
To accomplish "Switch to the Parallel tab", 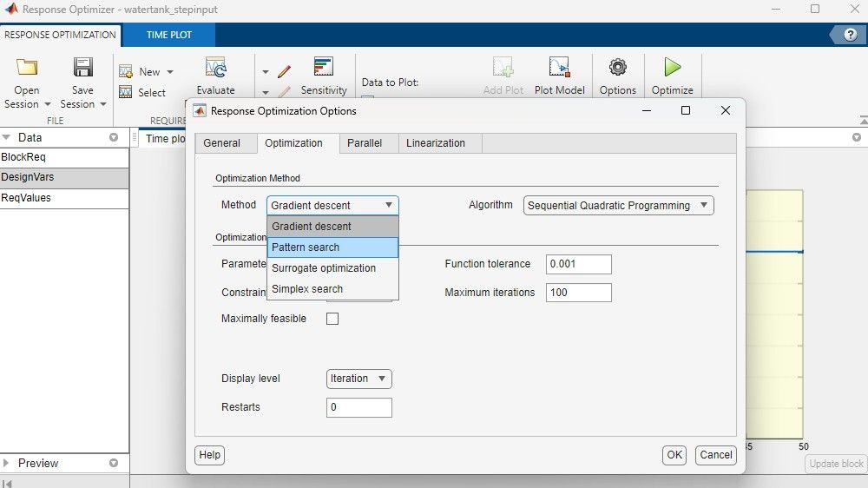I will click(x=365, y=143).
